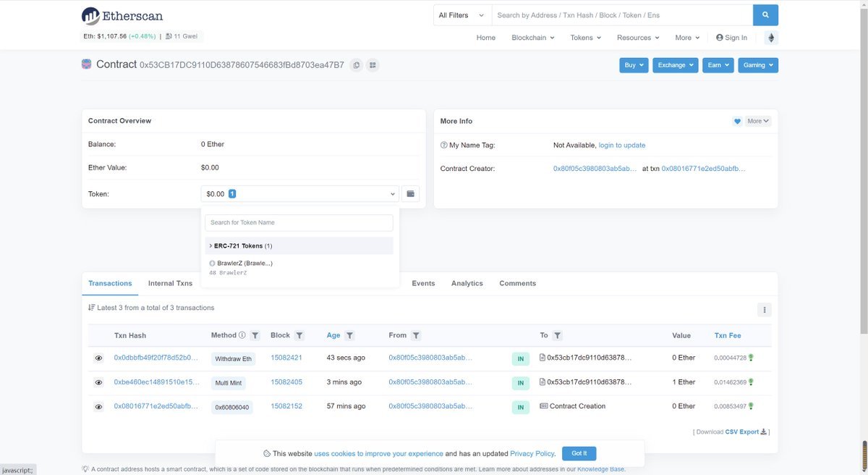Open transaction hash 0x0dbbfb49f20f78d52b0
Screen dimensions: 868x475
tap(156, 358)
